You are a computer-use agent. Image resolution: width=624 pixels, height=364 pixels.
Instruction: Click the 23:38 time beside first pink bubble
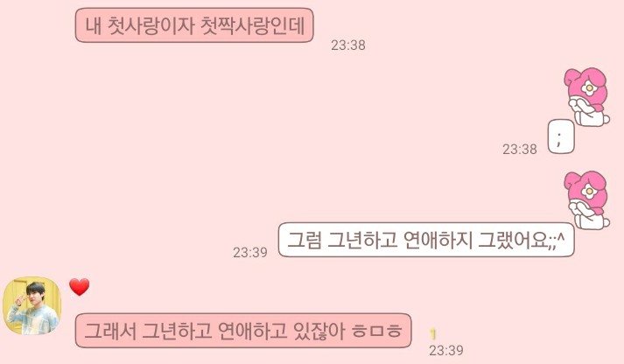348,45
